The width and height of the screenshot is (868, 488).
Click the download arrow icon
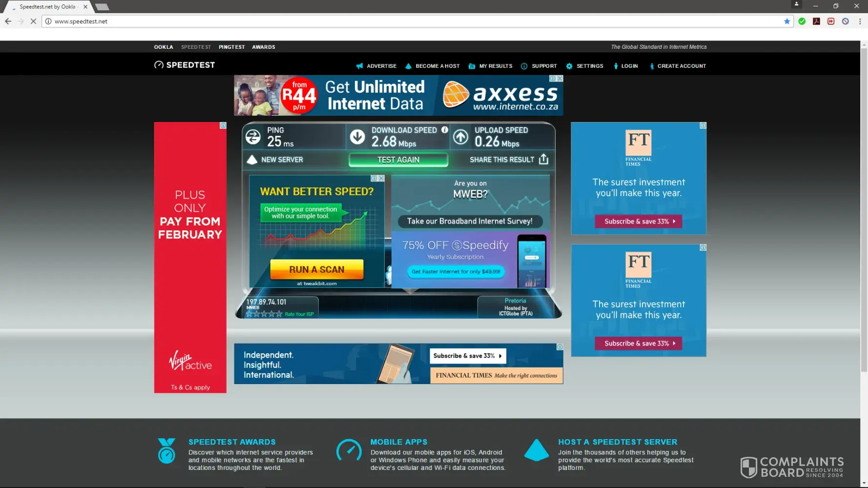(x=357, y=137)
